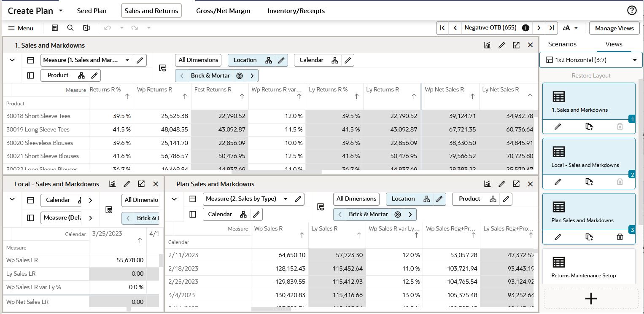The width and height of the screenshot is (644, 314).
Task: Open Calendar hierarchy icon in top panel
Action: pyautogui.click(x=335, y=60)
